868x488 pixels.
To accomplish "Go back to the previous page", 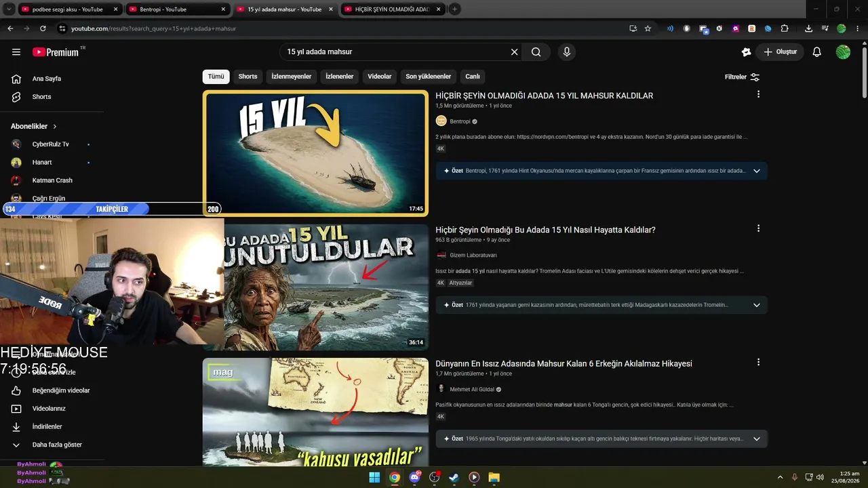I will pyautogui.click(x=10, y=28).
